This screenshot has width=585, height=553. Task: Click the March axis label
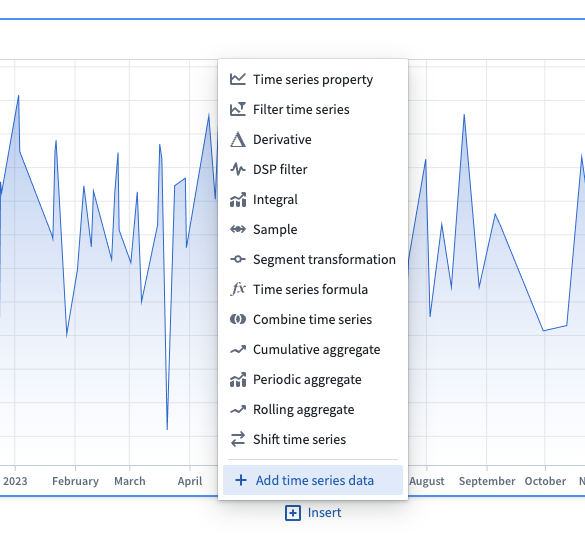130,481
